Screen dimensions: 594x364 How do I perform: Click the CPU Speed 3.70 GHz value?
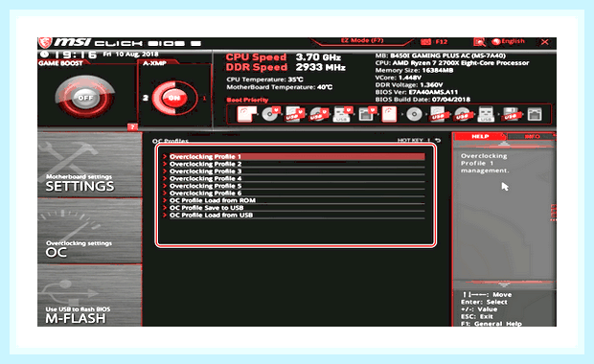[x=318, y=57]
